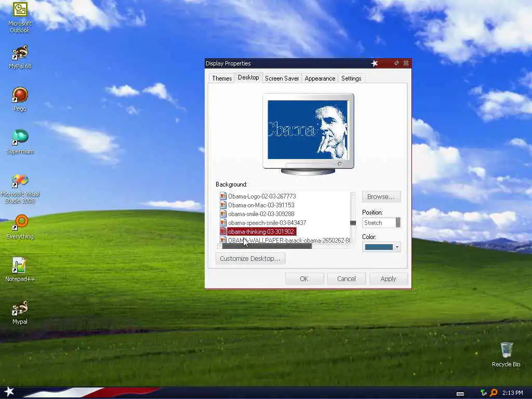532x399 pixels.
Task: Select the Microsoft Visual Studio 2008 shortcut
Action: coord(20,189)
